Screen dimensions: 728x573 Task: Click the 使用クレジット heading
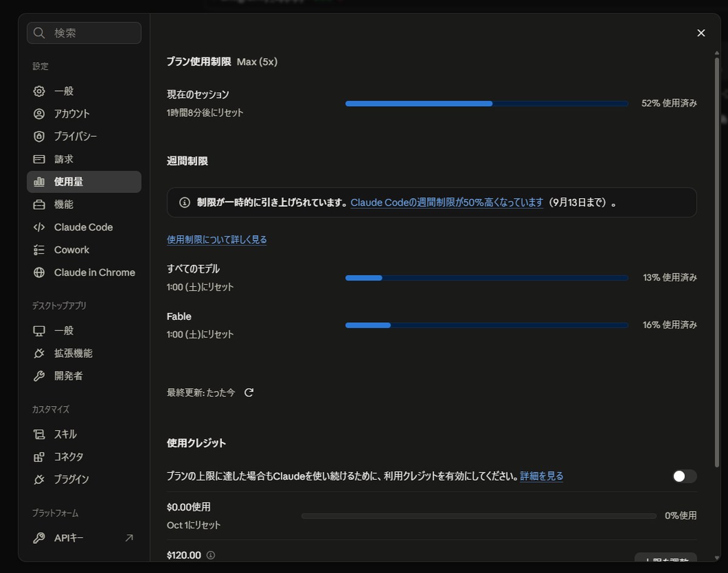[x=197, y=443]
